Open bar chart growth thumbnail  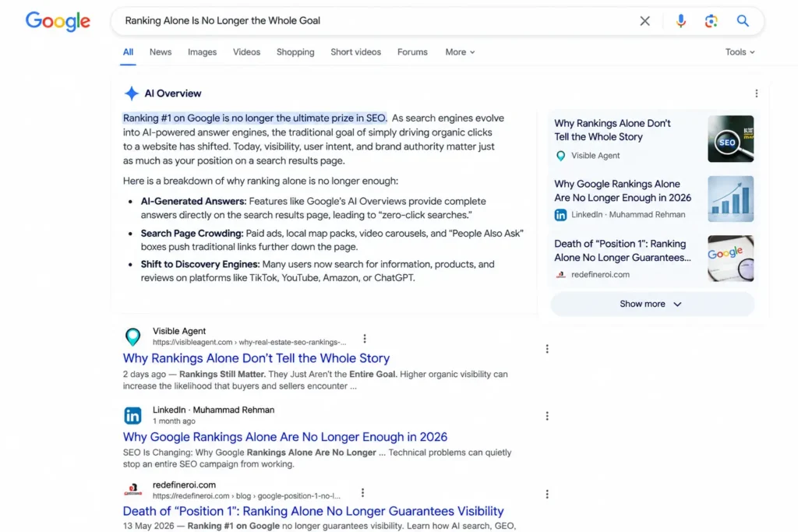point(730,199)
